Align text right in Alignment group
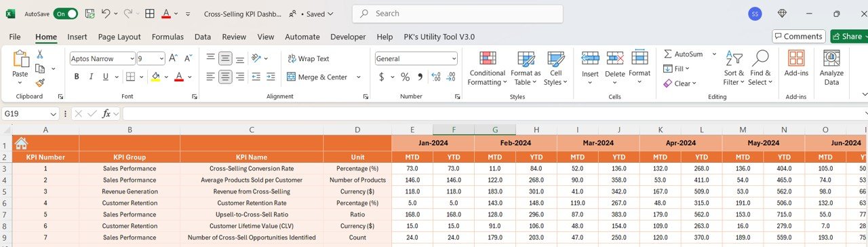868x247 pixels. point(241,77)
